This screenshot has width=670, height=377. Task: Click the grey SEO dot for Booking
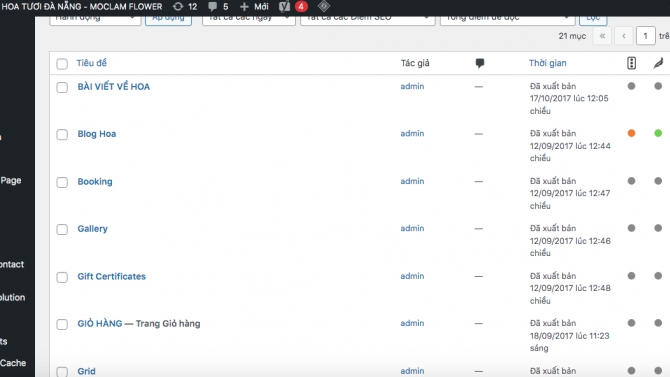(x=631, y=181)
